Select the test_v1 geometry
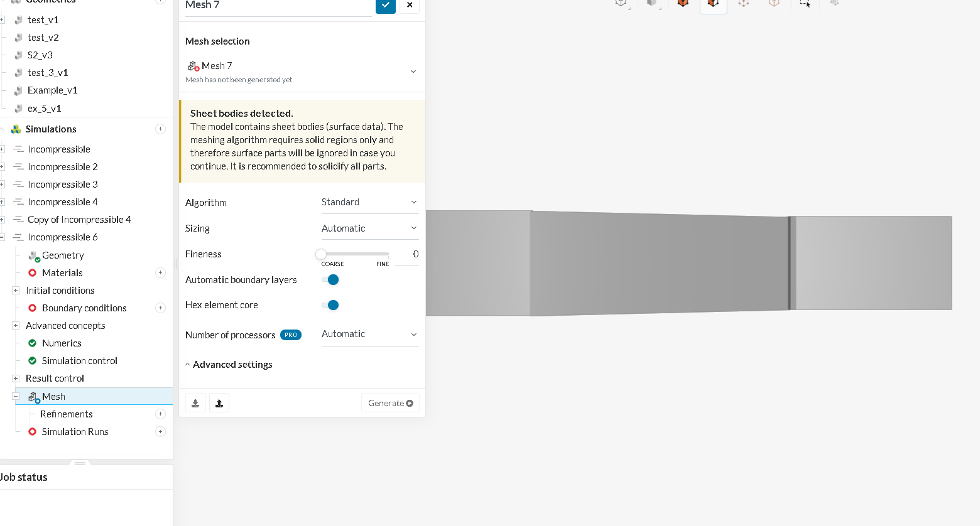 click(43, 20)
